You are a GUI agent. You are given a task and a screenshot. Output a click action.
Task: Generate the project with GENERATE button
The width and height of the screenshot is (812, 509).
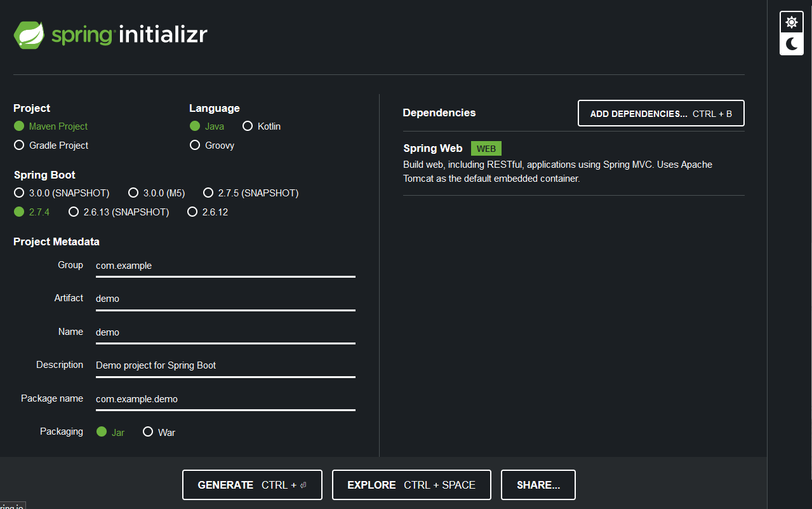[x=252, y=485]
